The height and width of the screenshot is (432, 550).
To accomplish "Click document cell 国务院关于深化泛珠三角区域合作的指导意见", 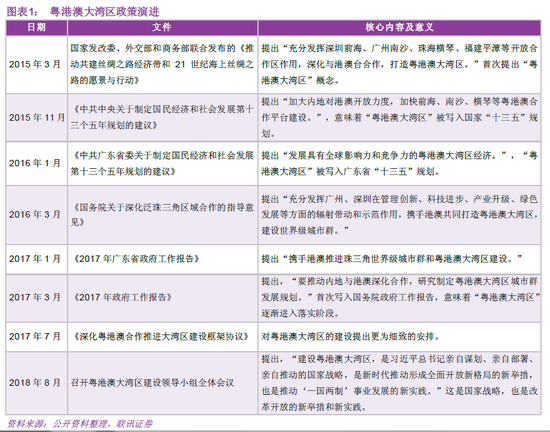I will 162,215.
